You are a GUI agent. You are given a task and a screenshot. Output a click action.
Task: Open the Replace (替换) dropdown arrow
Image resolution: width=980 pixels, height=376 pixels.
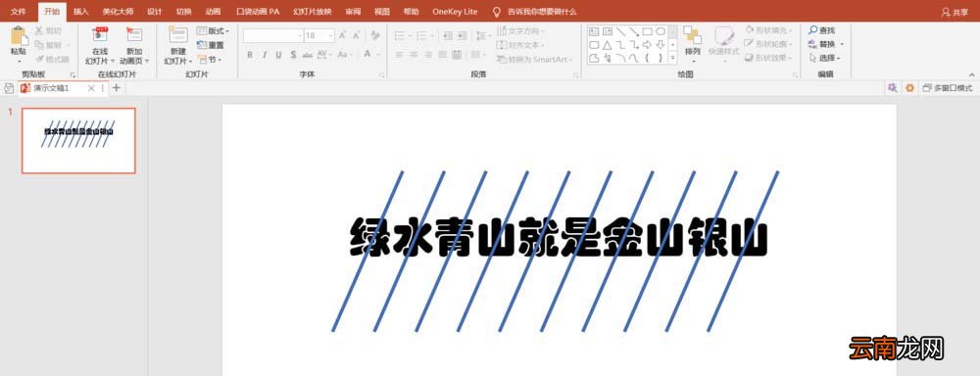coord(841,44)
